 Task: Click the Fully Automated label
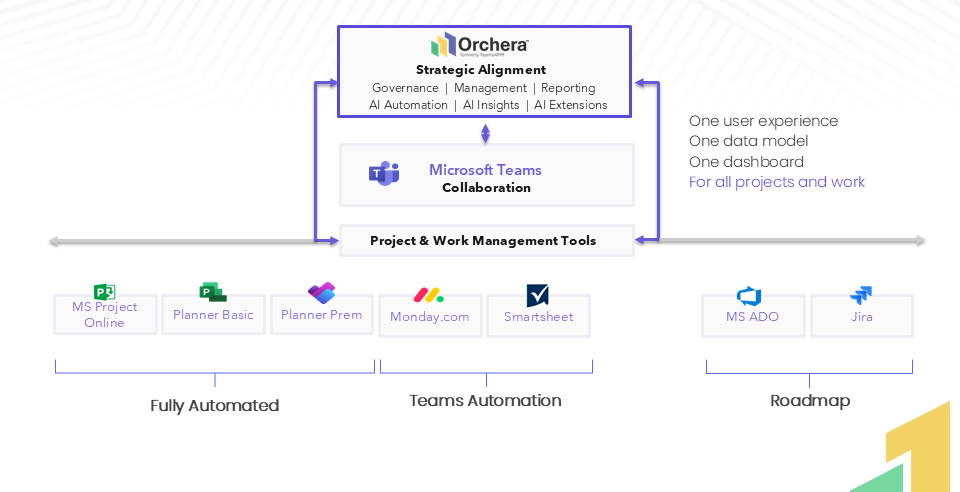pos(215,406)
